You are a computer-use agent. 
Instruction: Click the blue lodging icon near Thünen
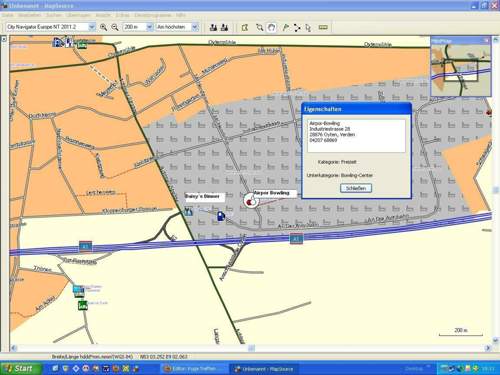(79, 289)
